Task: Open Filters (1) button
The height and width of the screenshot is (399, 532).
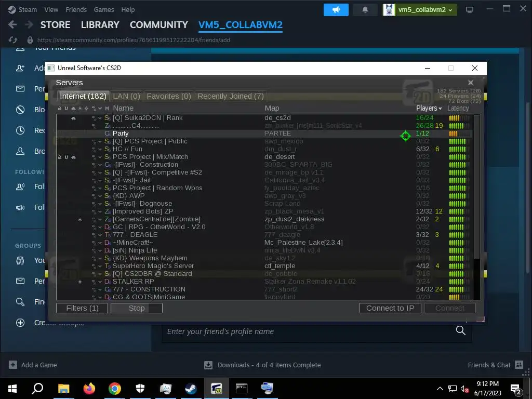Action: click(82, 308)
